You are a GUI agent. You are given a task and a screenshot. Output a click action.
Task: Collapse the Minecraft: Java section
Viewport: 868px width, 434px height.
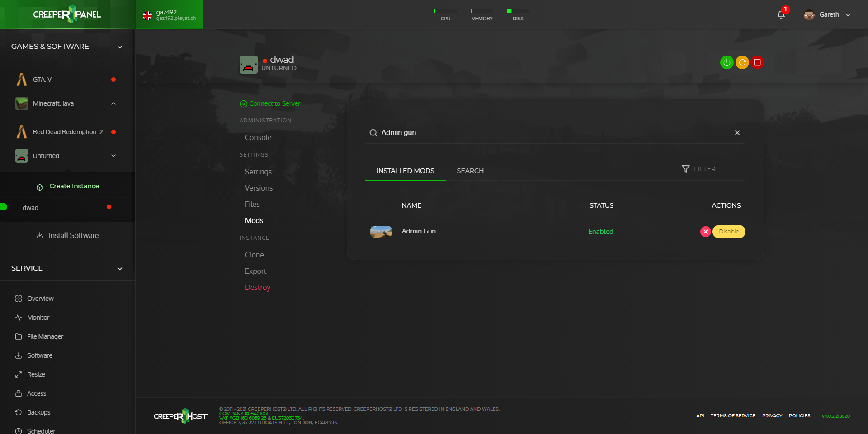(x=113, y=103)
